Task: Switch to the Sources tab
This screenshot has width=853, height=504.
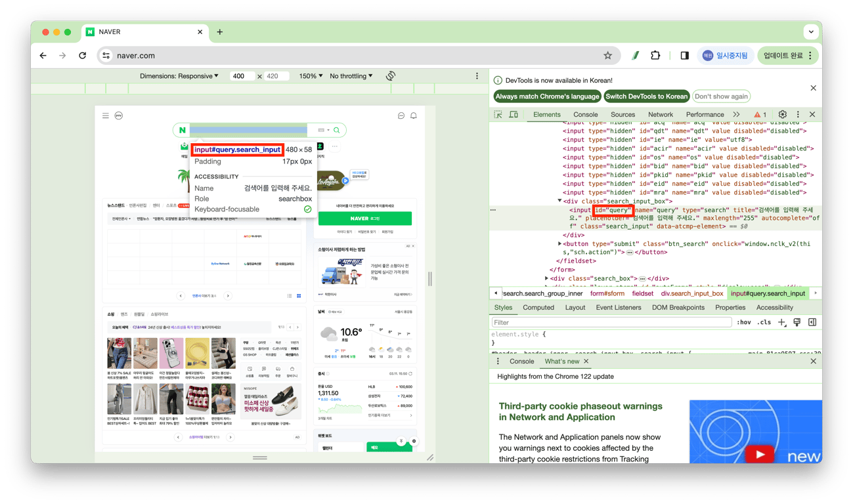Action: click(x=623, y=115)
